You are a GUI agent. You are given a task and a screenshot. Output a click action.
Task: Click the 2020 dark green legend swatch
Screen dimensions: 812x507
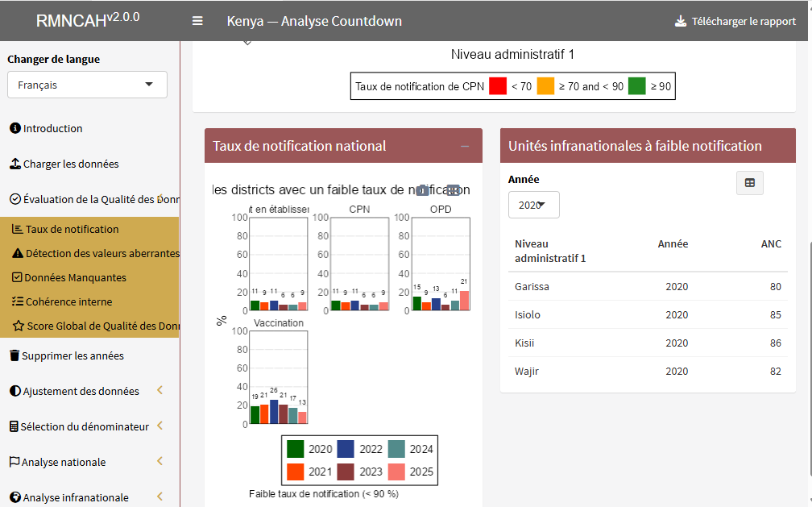(x=295, y=449)
